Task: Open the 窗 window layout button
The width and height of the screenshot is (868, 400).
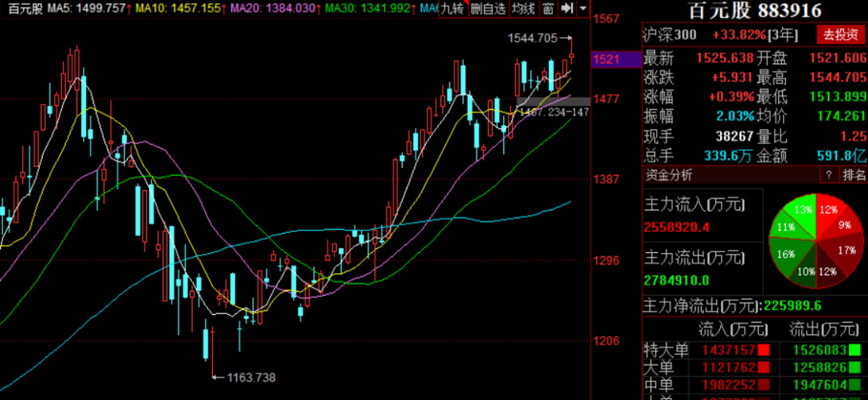Action: (x=548, y=8)
